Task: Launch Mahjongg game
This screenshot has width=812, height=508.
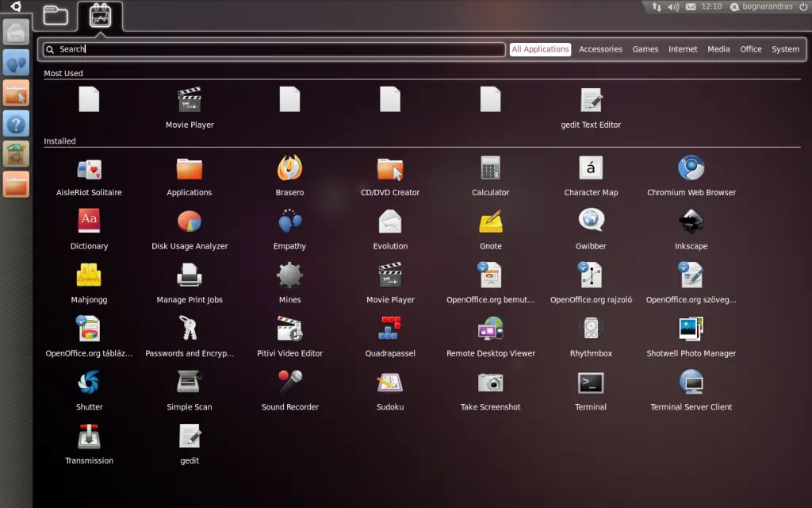Action: click(89, 283)
